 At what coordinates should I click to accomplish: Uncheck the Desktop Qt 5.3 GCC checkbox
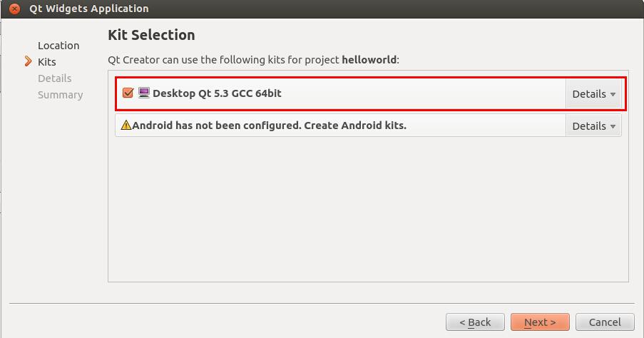point(128,93)
